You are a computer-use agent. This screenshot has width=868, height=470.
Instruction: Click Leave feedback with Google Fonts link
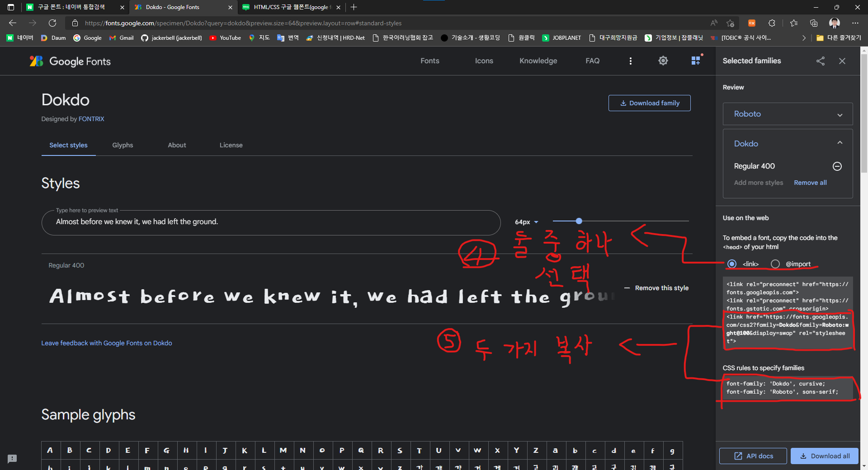tap(107, 343)
